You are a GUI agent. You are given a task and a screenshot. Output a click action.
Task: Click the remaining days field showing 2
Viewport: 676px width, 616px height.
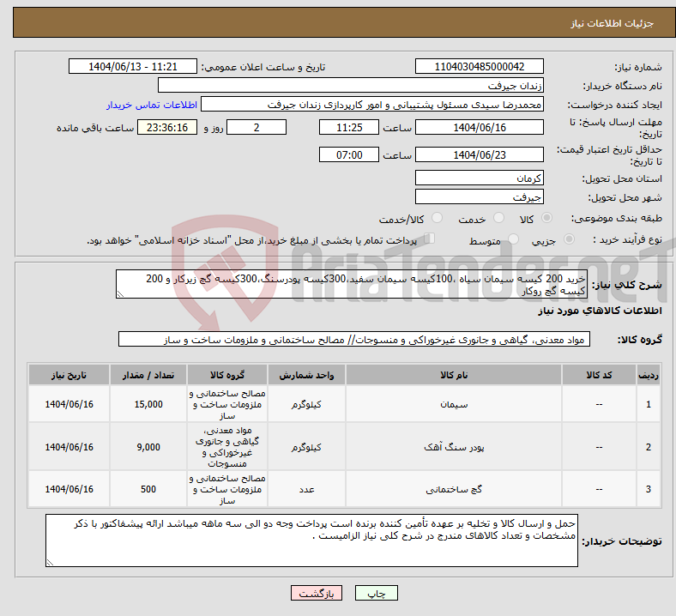[257, 127]
